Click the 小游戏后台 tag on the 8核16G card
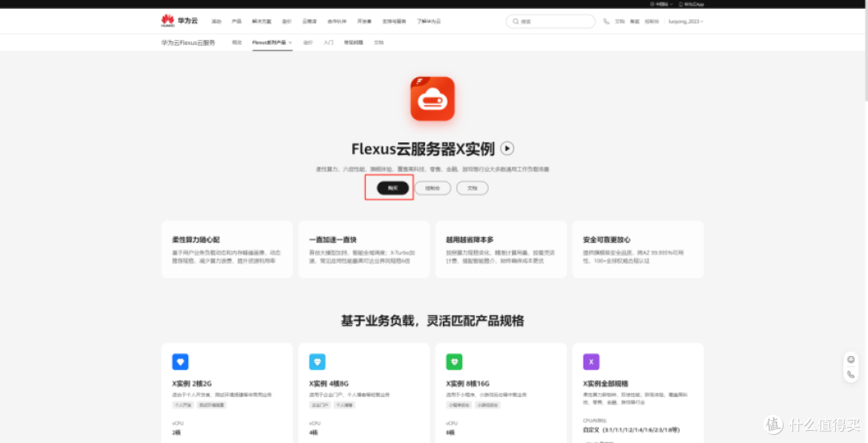The width and height of the screenshot is (868, 443). click(x=488, y=404)
